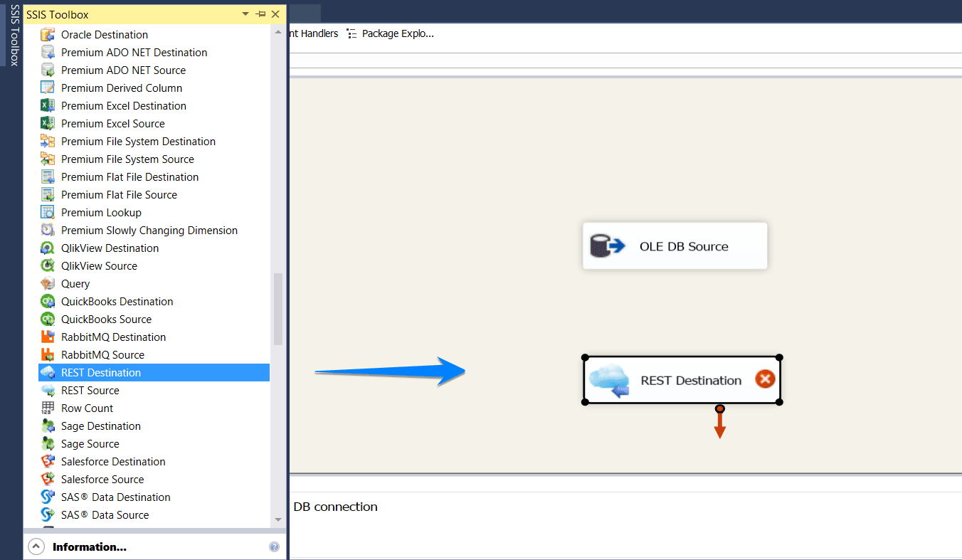Viewport: 962px width, 560px height.
Task: Pick the QuickBooks Source icon
Action: click(48, 319)
